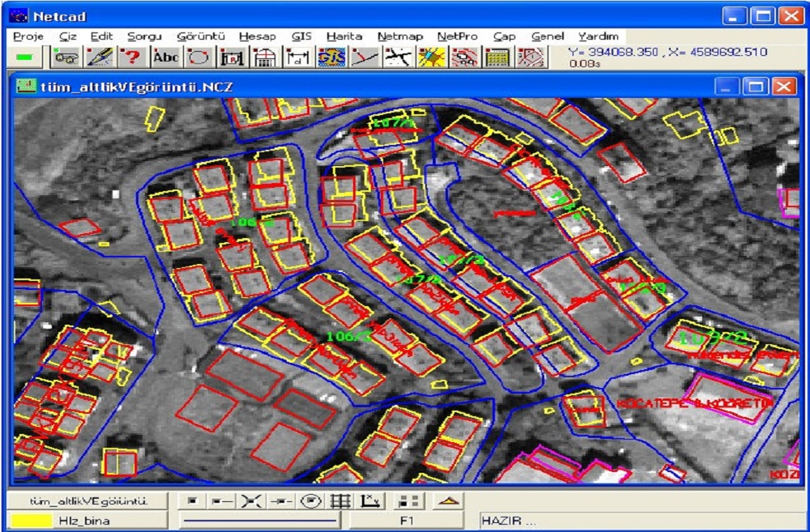This screenshot has height=532, width=810.
Task: Open the magnifier query tool
Action: [x=66, y=57]
